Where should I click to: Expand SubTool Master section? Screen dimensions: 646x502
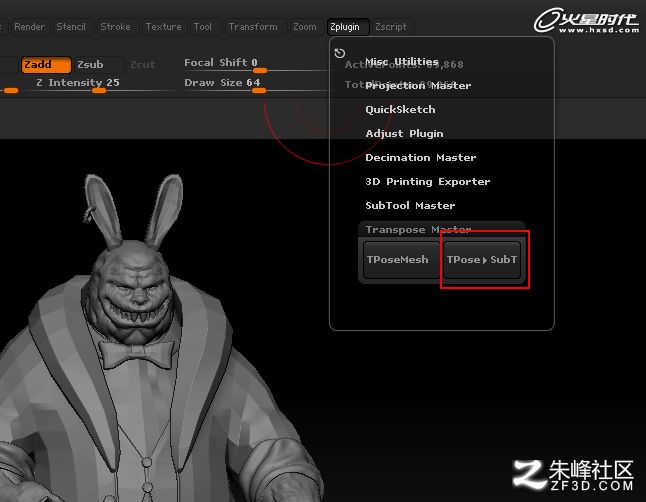[410, 206]
